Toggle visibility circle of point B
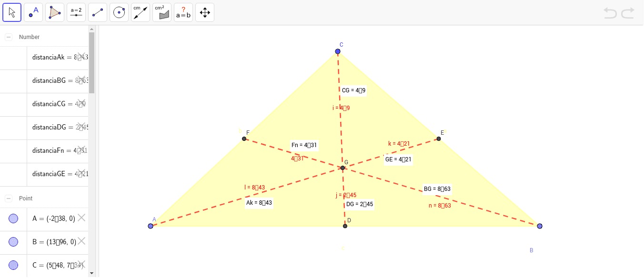 pos(13,242)
